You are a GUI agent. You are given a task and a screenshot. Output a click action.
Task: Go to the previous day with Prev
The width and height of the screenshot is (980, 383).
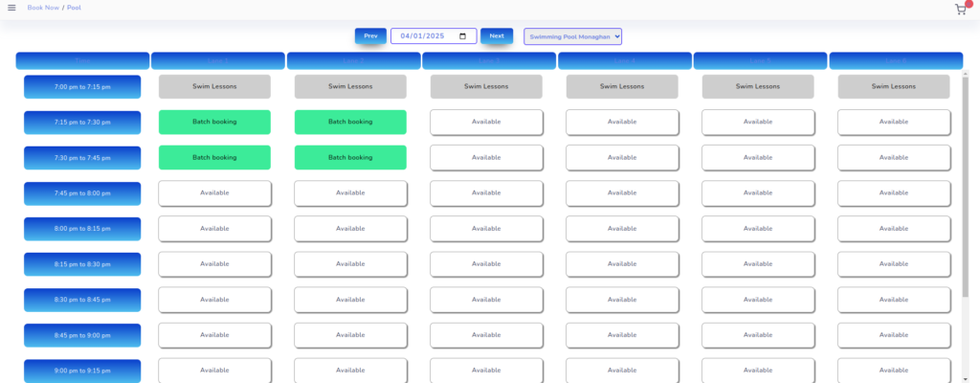coord(370,36)
